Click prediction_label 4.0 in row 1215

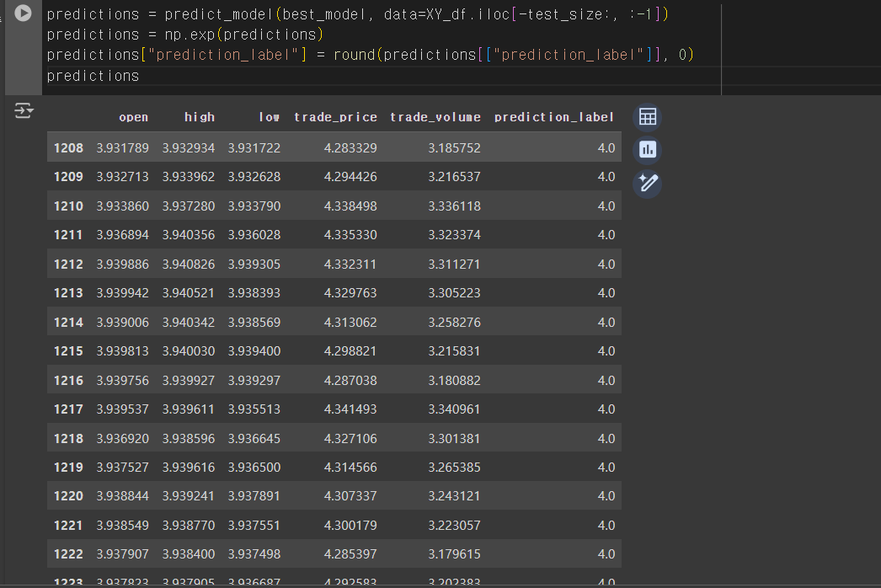(606, 351)
